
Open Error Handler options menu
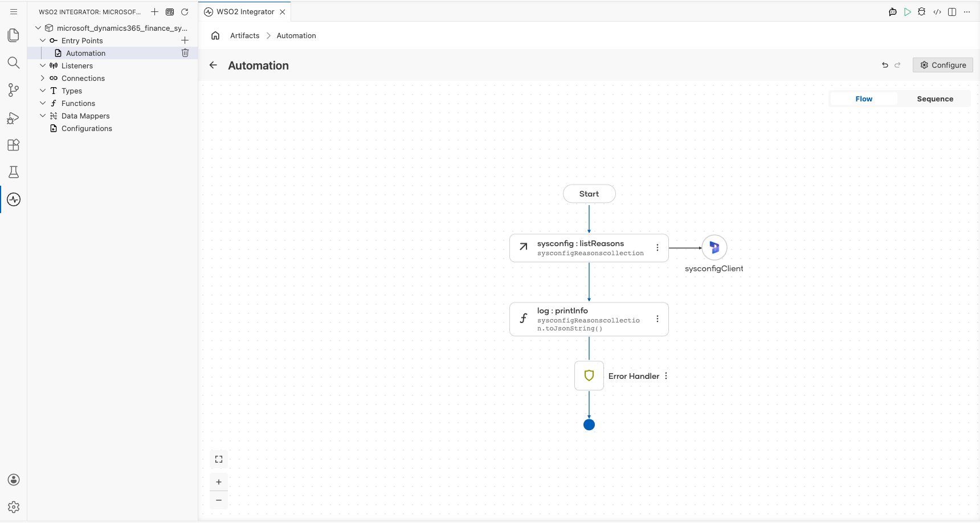pos(666,376)
